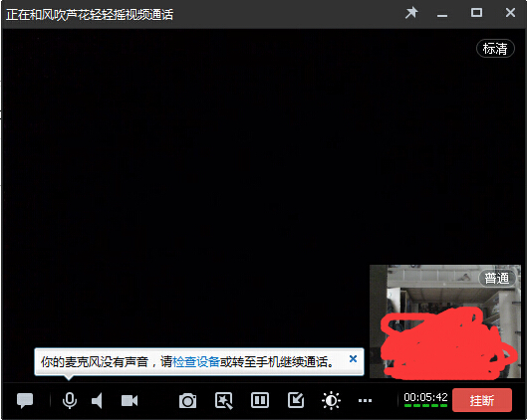Minimize the video call window
The height and width of the screenshot is (420, 527).
click(442, 15)
